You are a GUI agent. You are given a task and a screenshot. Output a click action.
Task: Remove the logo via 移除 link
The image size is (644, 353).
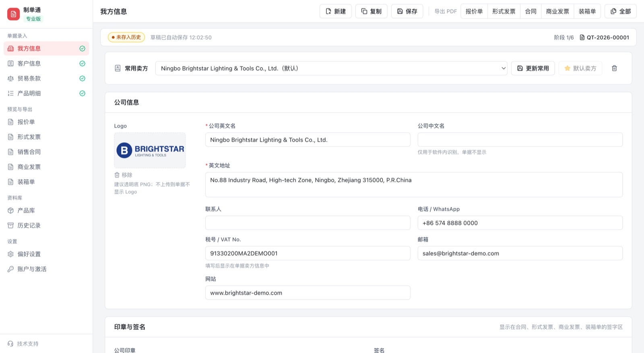point(123,175)
